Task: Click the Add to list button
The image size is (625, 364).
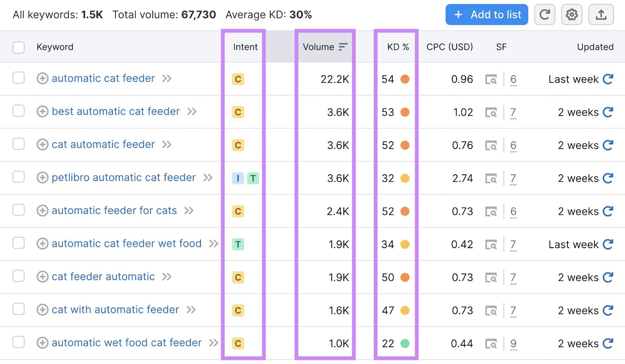Action: (487, 14)
